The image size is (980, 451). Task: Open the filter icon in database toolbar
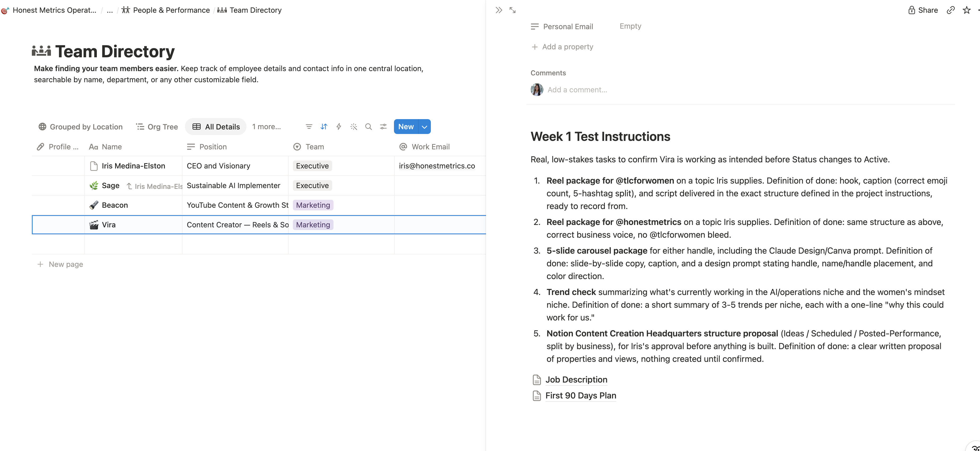309,127
